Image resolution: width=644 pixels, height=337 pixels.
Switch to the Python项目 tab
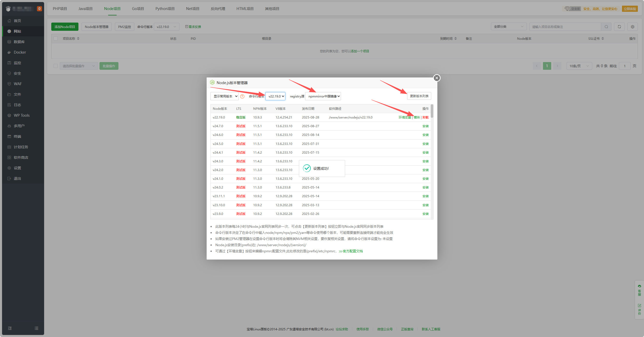(165, 9)
